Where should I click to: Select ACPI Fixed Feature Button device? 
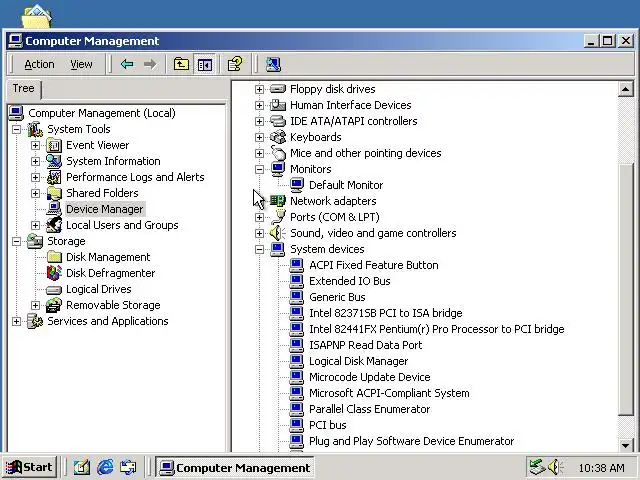coord(373,265)
